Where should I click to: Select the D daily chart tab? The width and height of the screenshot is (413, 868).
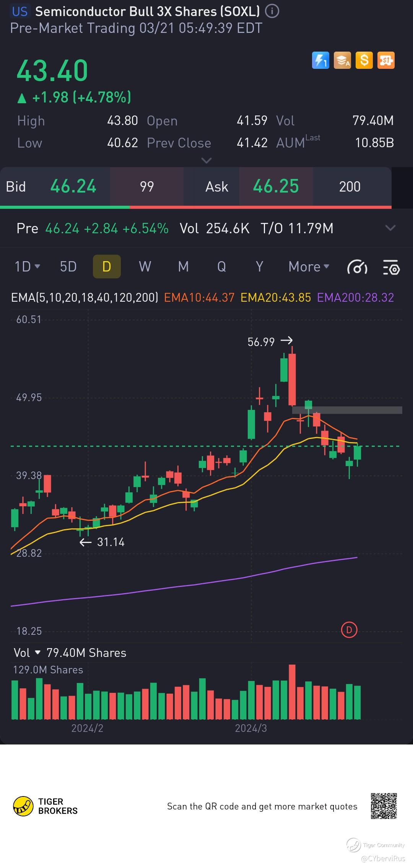tap(107, 267)
